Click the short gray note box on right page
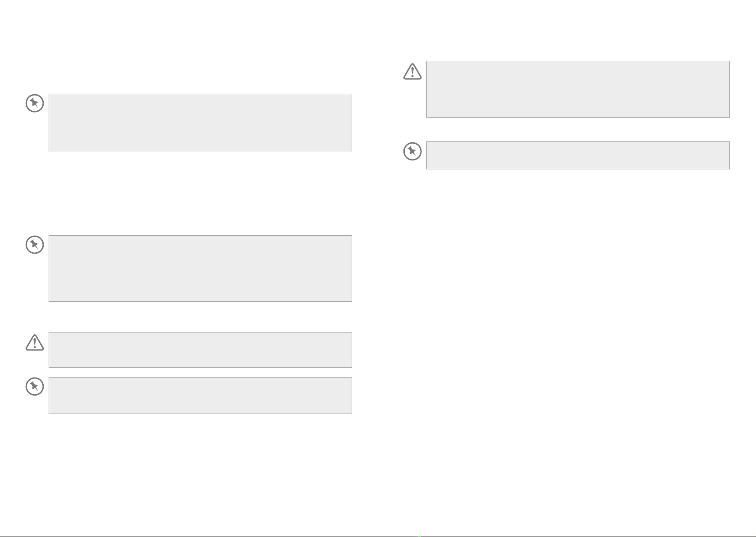Image resolution: width=756 pixels, height=537 pixels. [x=578, y=155]
